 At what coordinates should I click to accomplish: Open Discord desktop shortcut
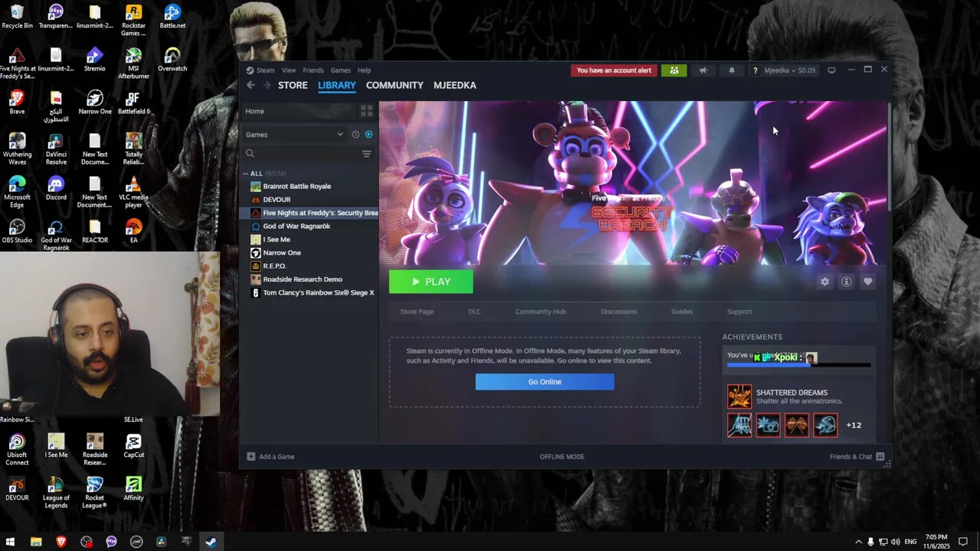tap(56, 188)
